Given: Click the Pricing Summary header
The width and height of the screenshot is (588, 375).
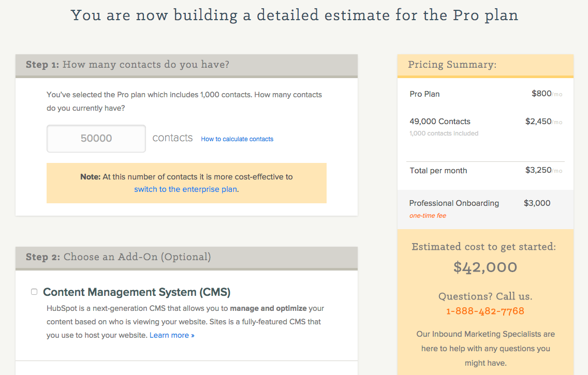Looking at the screenshot, I should click(x=485, y=65).
